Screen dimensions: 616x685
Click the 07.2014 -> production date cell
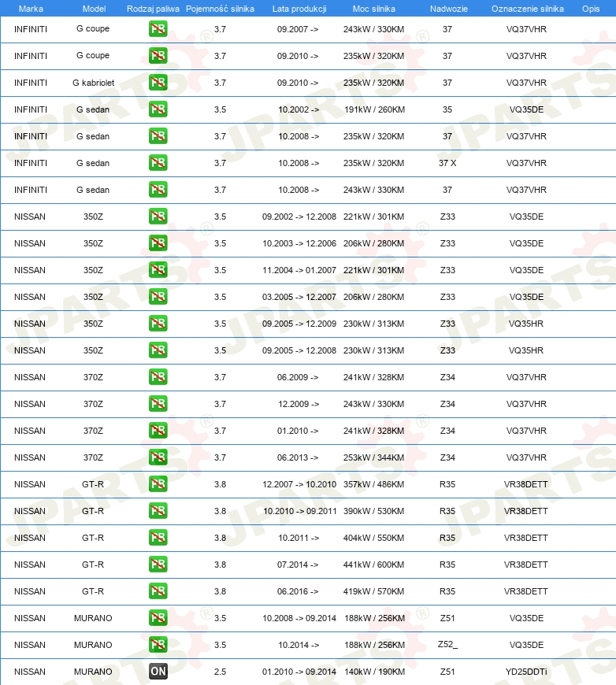pos(298,565)
